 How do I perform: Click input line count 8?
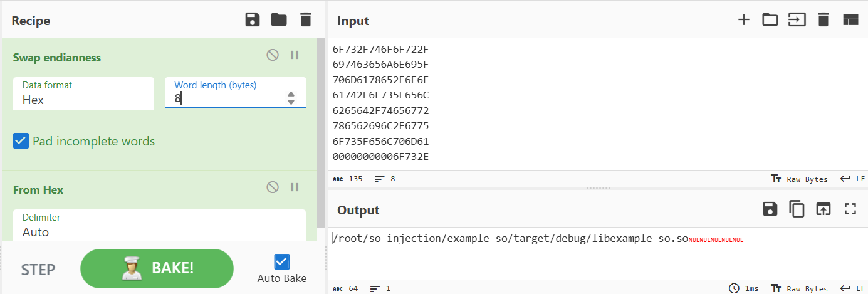click(385, 179)
